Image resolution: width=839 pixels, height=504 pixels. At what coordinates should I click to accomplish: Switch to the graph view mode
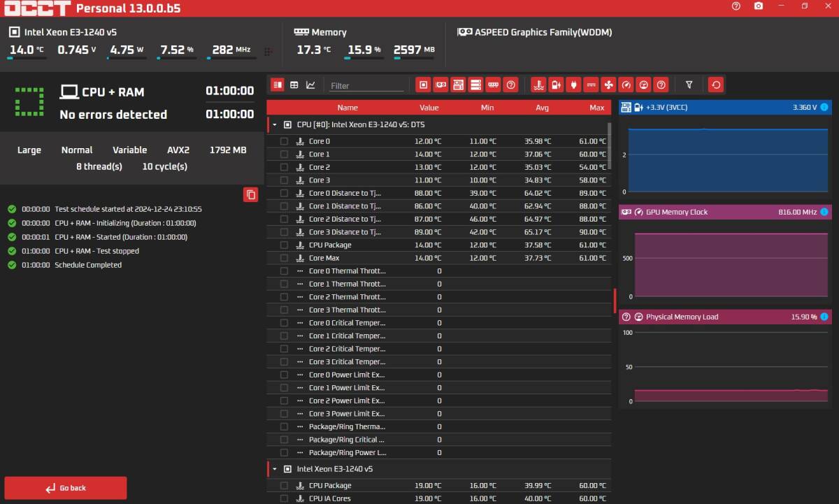[310, 85]
